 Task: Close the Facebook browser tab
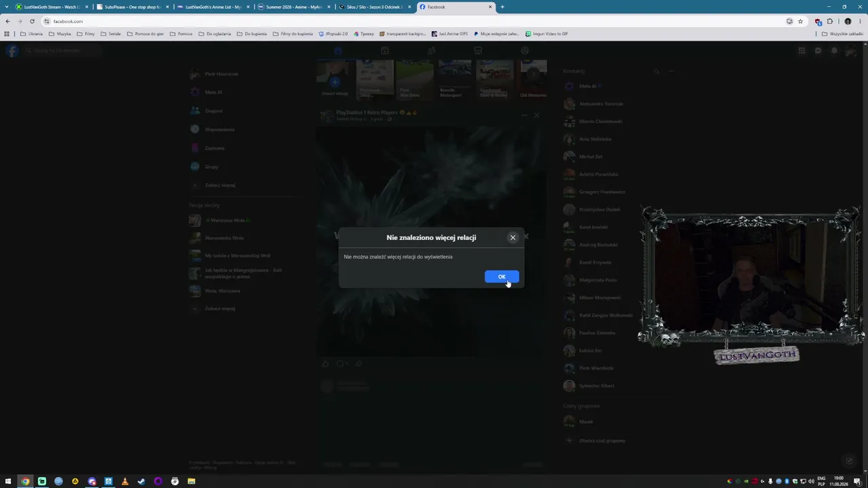[x=490, y=7]
